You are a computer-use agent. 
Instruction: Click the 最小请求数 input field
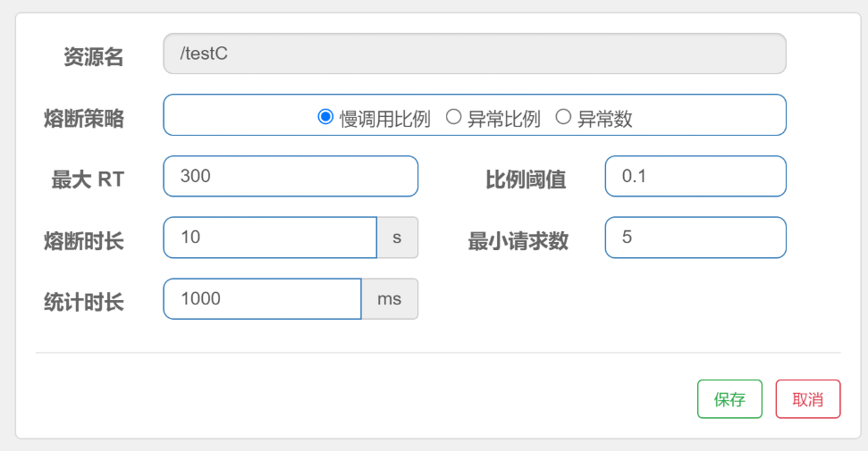tap(695, 238)
